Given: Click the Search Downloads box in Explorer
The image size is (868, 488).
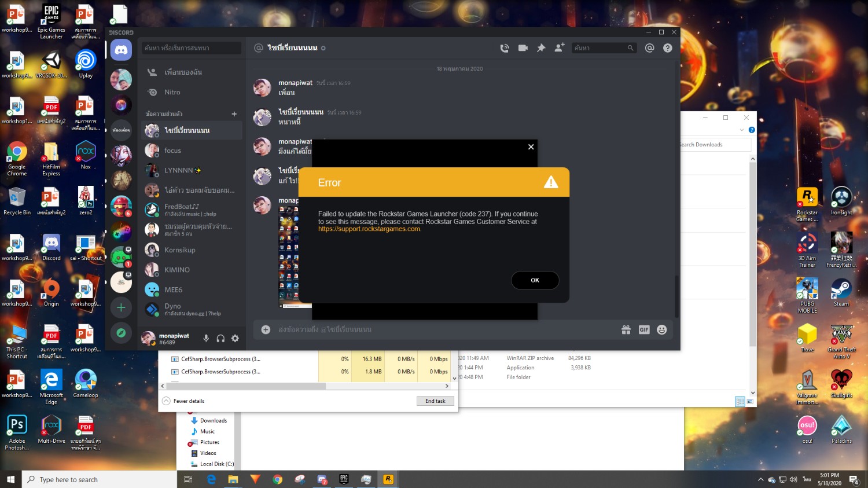Looking at the screenshot, I should coord(715,145).
